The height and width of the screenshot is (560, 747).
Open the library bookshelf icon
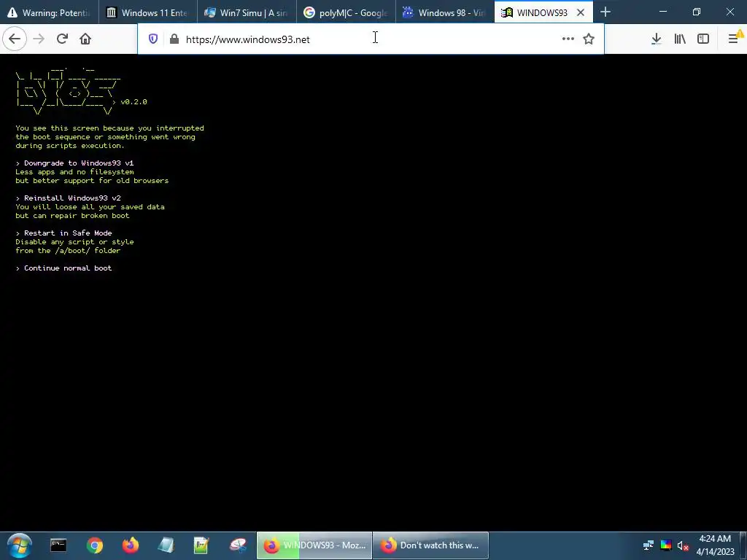coord(680,39)
